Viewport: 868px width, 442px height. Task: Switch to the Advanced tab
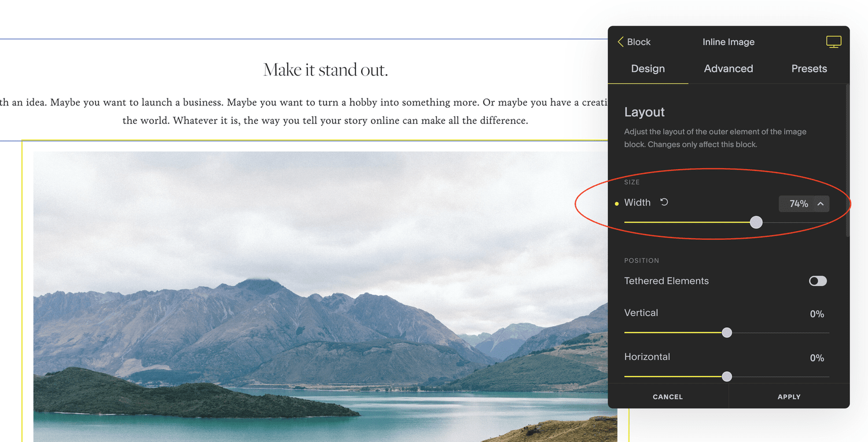pos(728,68)
